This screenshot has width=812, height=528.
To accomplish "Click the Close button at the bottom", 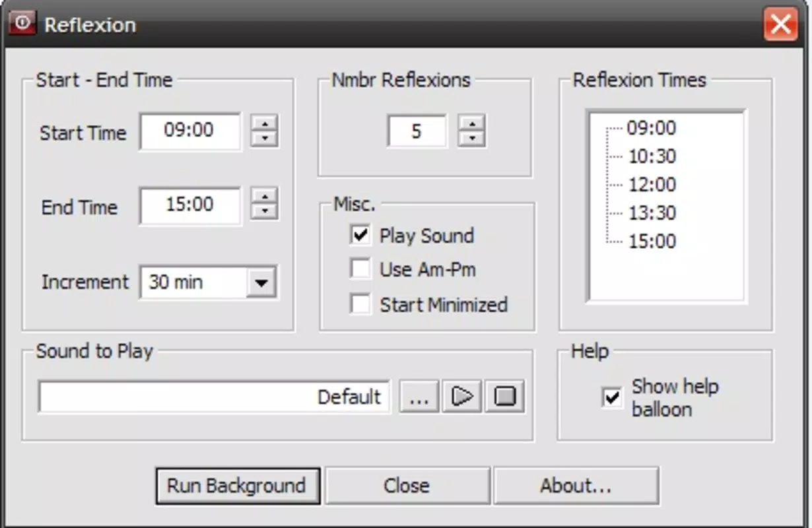I will click(x=407, y=486).
